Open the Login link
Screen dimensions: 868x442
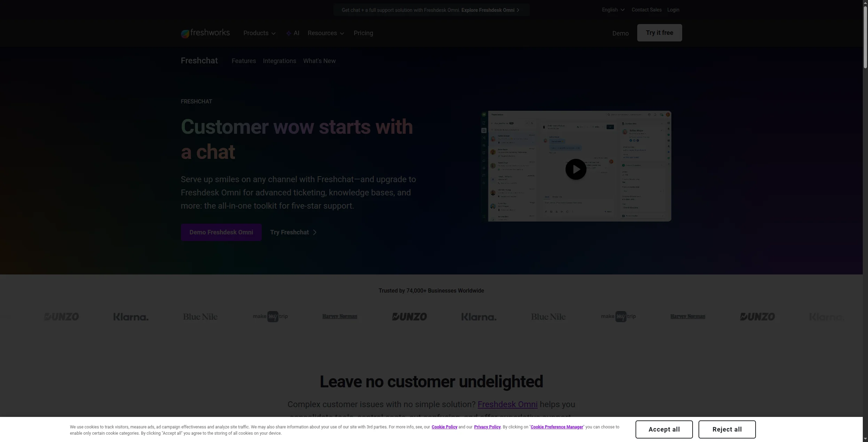click(x=673, y=10)
